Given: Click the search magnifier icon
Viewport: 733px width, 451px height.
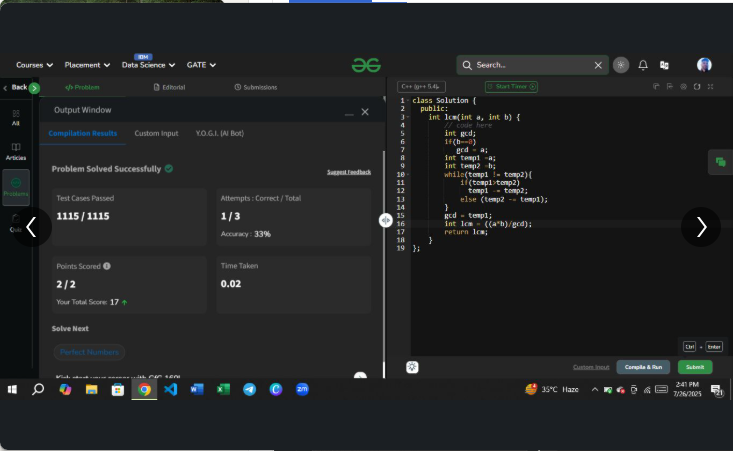Looking at the screenshot, I should click(x=467, y=65).
